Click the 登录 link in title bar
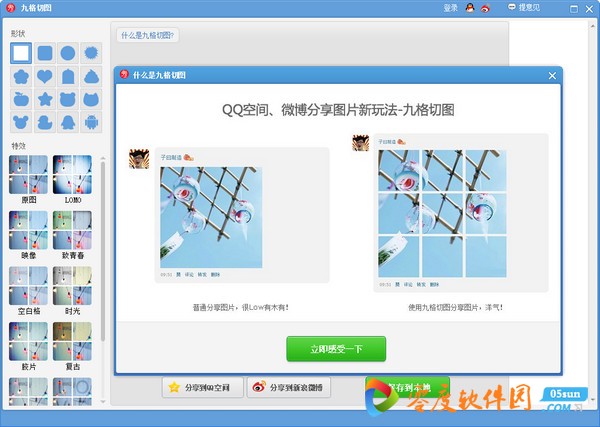Screen dimensions: 600x427 coord(450,8)
